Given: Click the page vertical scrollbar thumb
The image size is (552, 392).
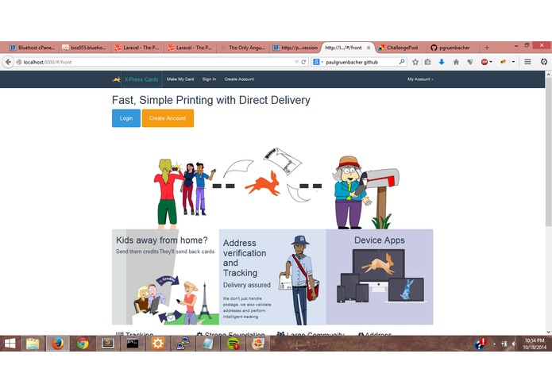Looking at the screenshot, I should pos(548,152).
